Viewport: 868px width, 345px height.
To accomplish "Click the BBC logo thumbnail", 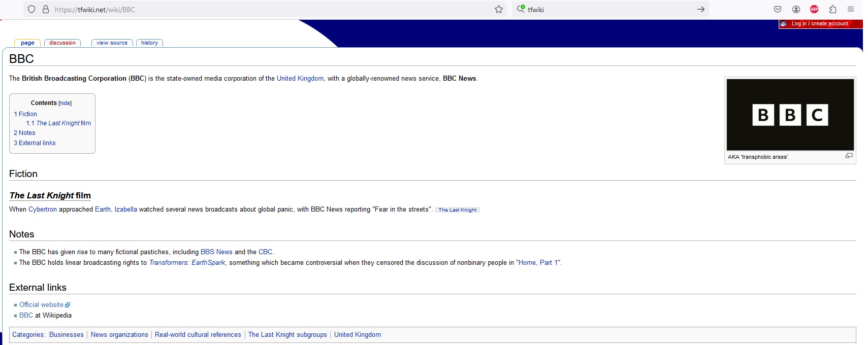I will tap(790, 115).
